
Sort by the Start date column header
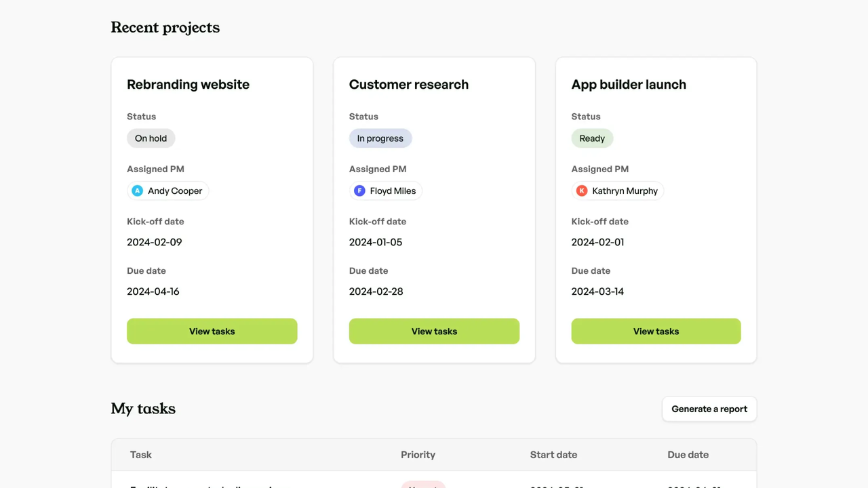553,455
